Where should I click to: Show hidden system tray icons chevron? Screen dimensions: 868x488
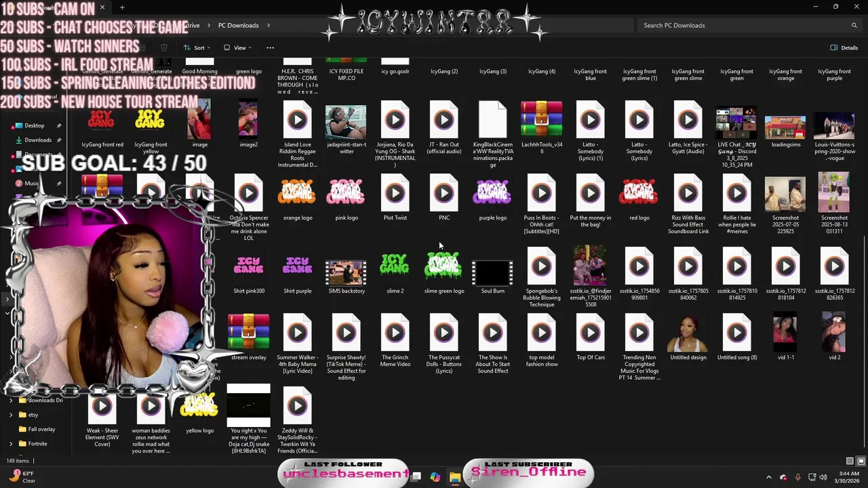coord(768,477)
